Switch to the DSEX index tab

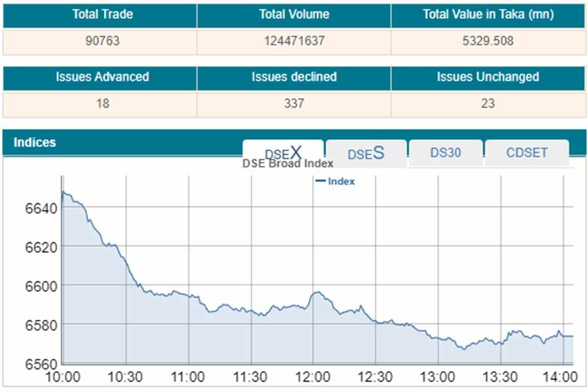click(283, 153)
